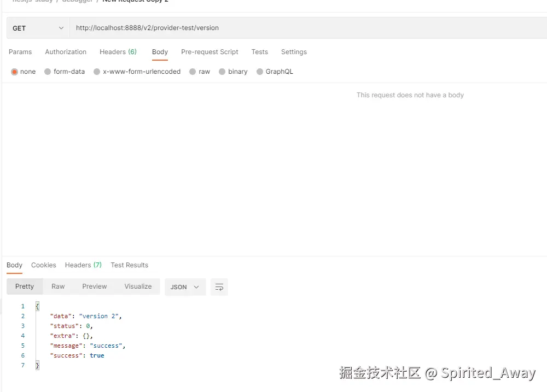Select the binary body option
The width and height of the screenshot is (547, 392).
click(222, 72)
